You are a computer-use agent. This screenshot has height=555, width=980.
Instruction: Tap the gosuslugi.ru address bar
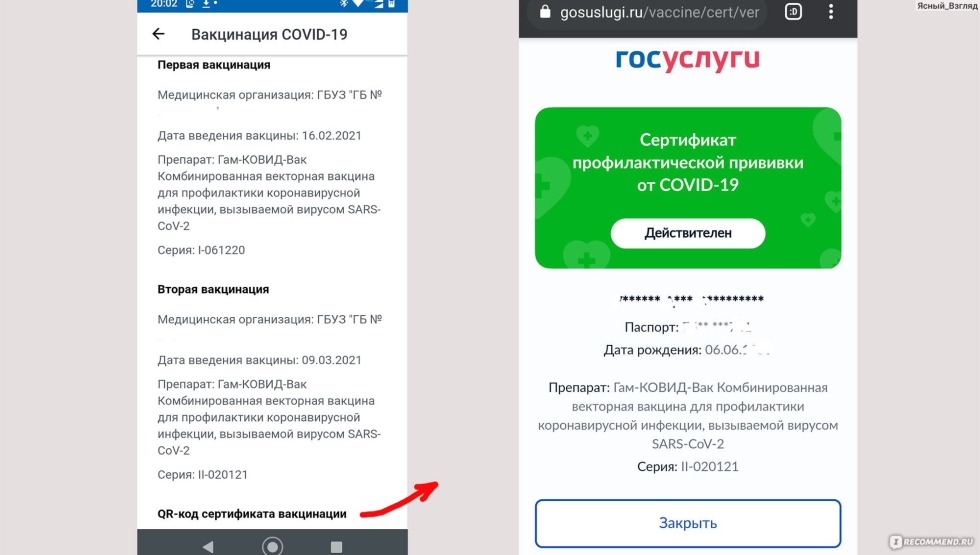pos(648,12)
